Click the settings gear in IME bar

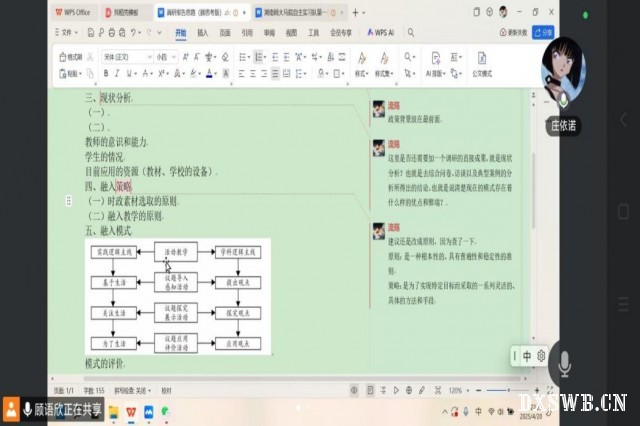541,355
